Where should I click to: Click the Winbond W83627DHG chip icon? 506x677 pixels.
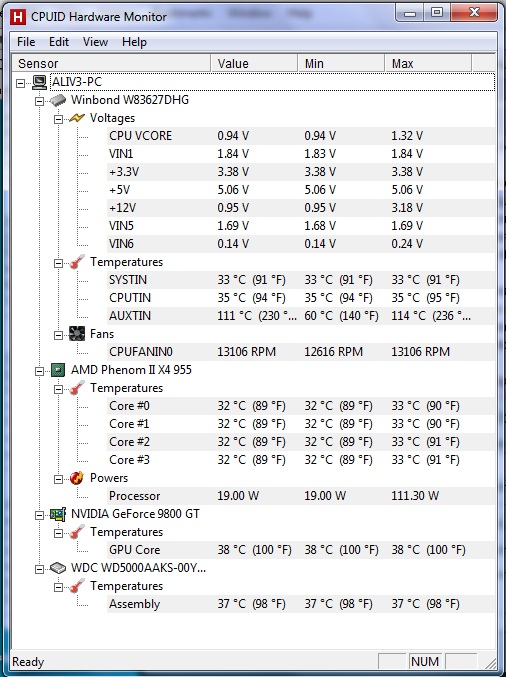tap(58, 100)
